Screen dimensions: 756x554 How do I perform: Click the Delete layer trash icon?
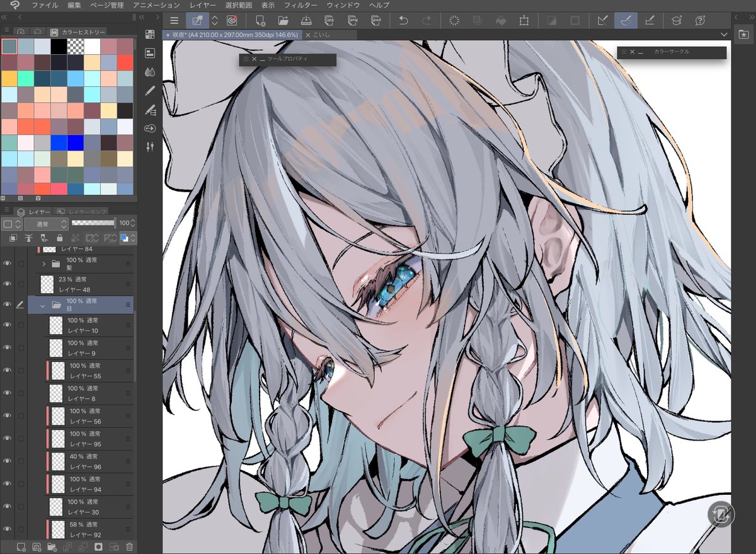130,547
